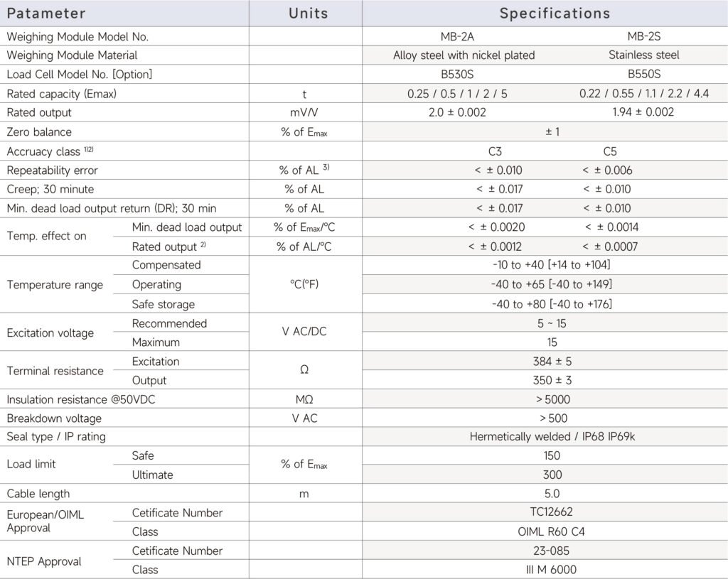728x579 pixels.
Task: Select the MB-2S model number cell
Action: 644,36
